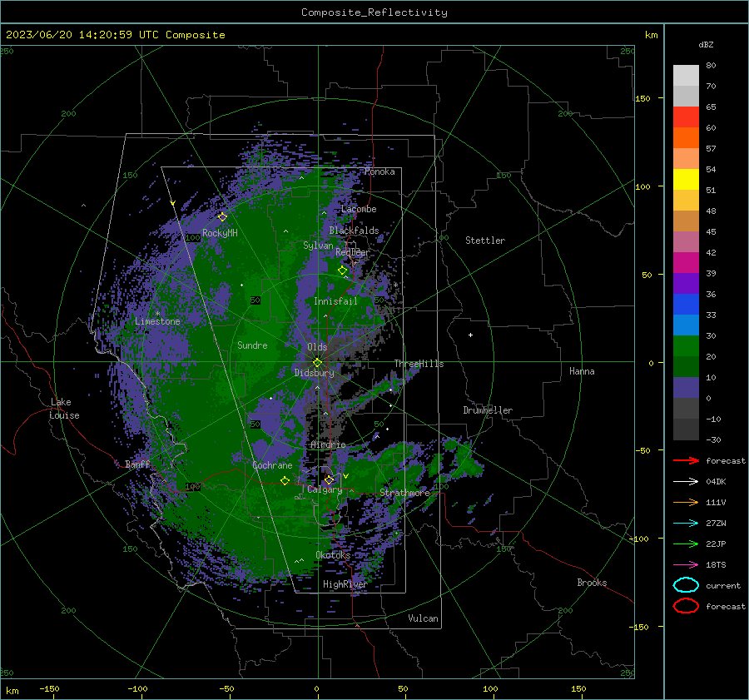Viewport: 749px width, 700px height.
Task: Click the red forecast ellipse icon
Action: pos(686,606)
